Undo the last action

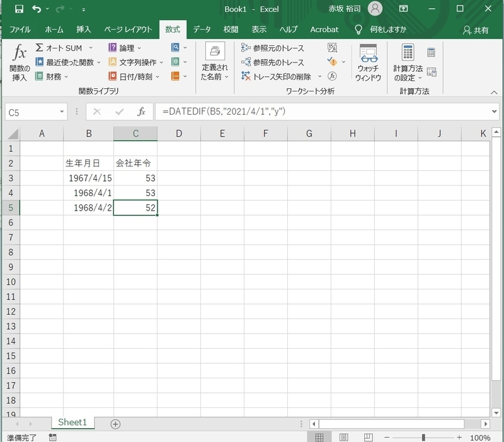click(37, 9)
